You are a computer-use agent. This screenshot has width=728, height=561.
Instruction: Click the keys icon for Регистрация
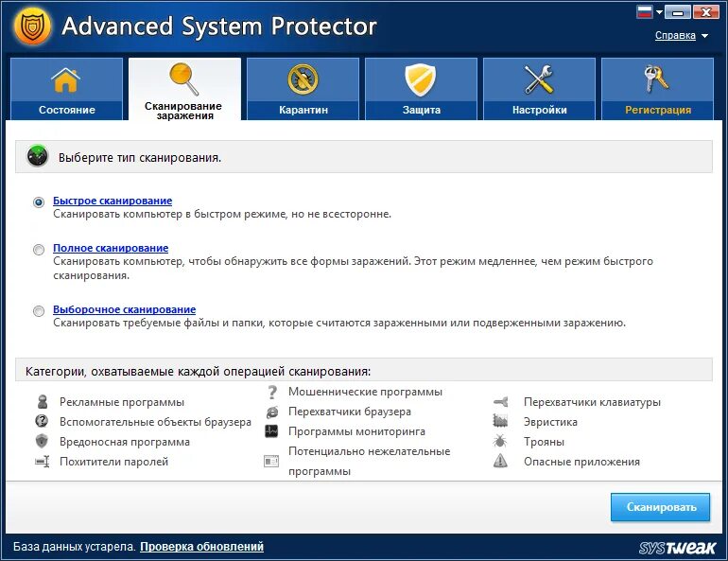click(656, 79)
